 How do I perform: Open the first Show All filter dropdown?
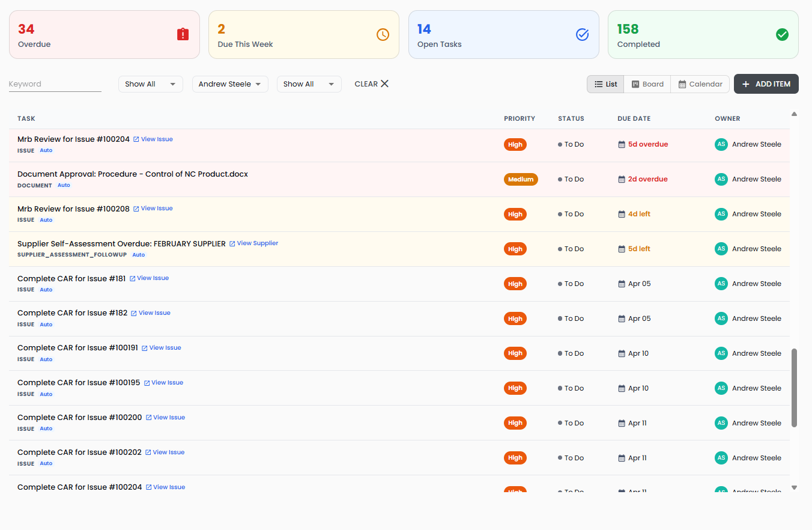coord(150,84)
